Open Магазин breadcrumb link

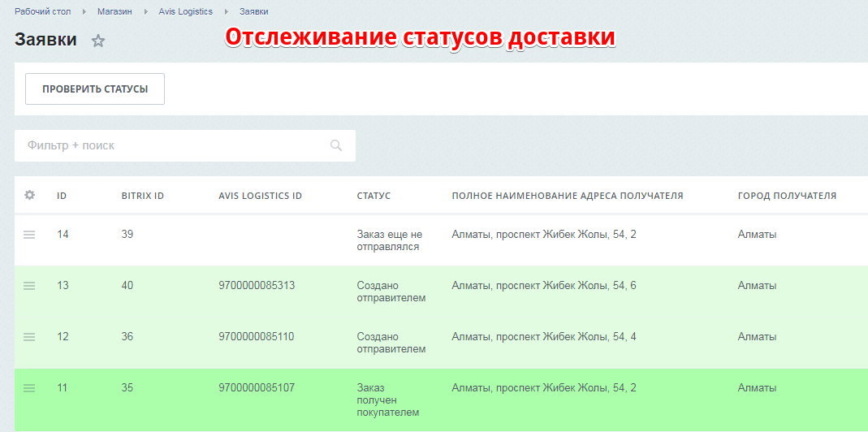114,11
